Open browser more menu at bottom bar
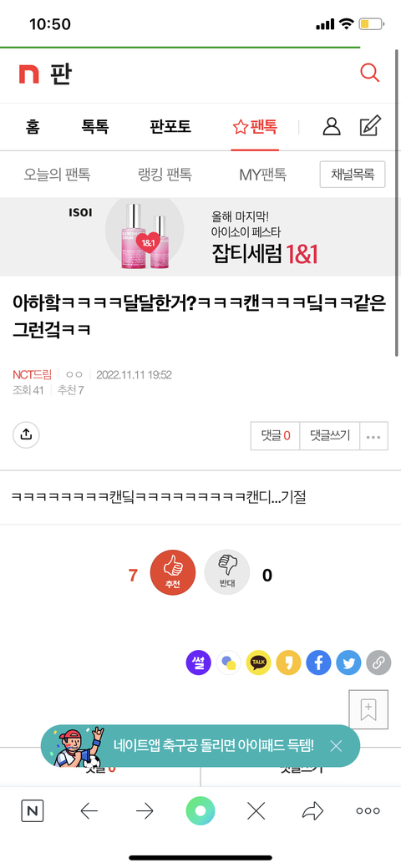The height and width of the screenshot is (868, 401). 368,811
